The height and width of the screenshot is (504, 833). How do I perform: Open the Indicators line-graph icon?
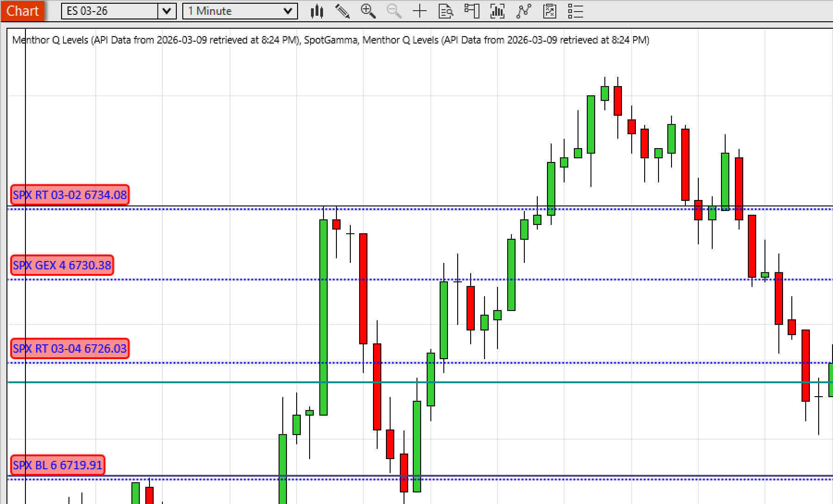[x=523, y=11]
